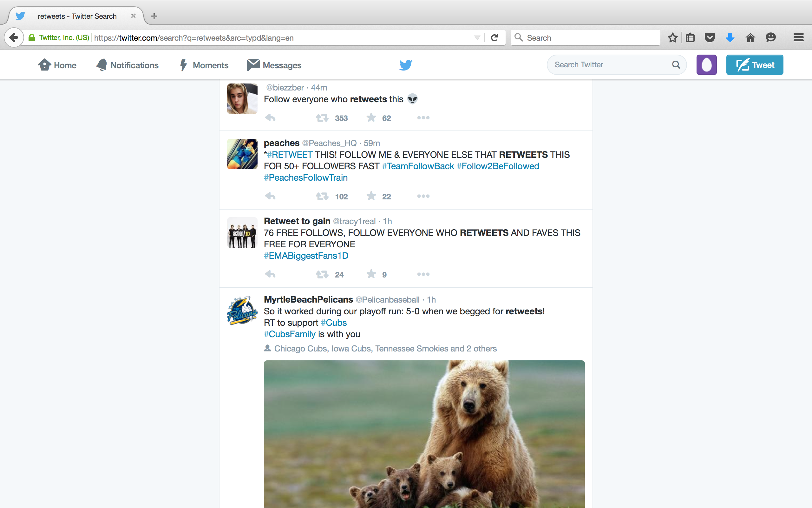Viewport: 812px width, 508px height.
Task: Favorite the @tracy1real tweet with 9 stars
Action: [371, 274]
